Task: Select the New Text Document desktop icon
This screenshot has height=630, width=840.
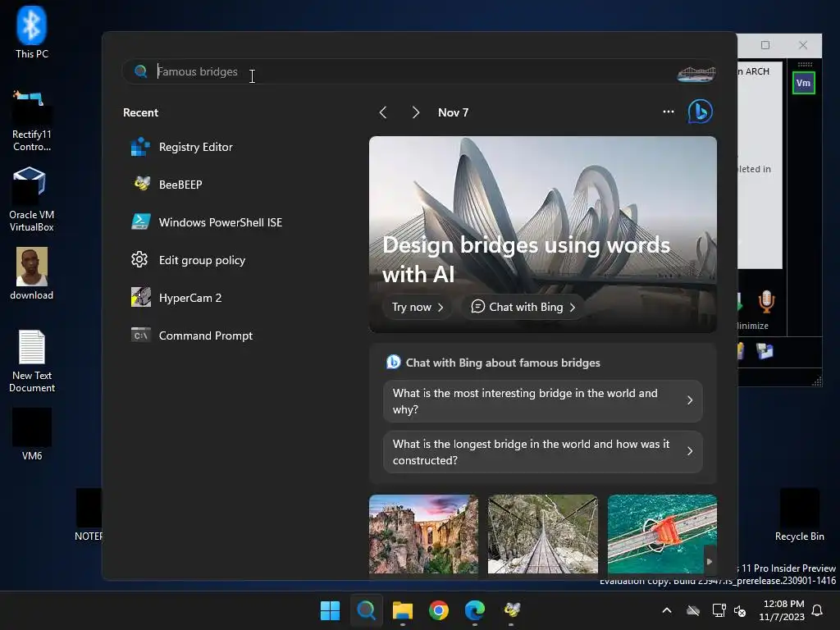Action: coord(32,361)
